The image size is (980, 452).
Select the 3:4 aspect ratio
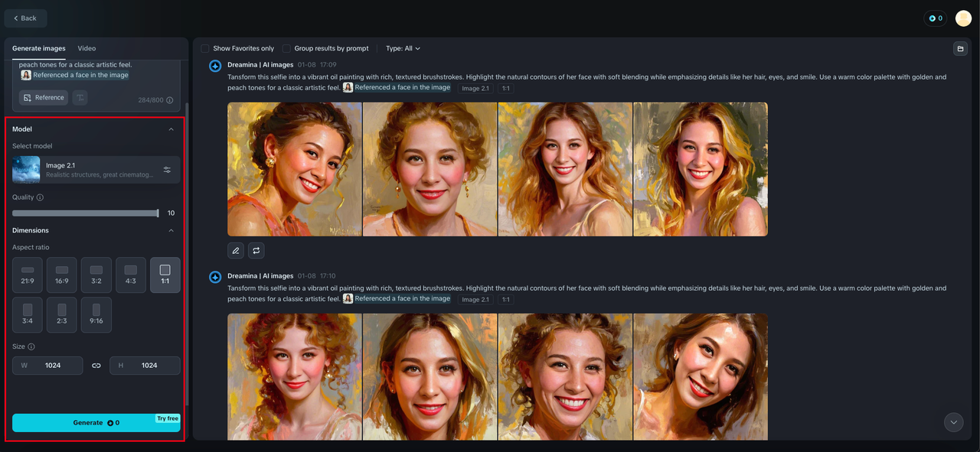point(28,315)
